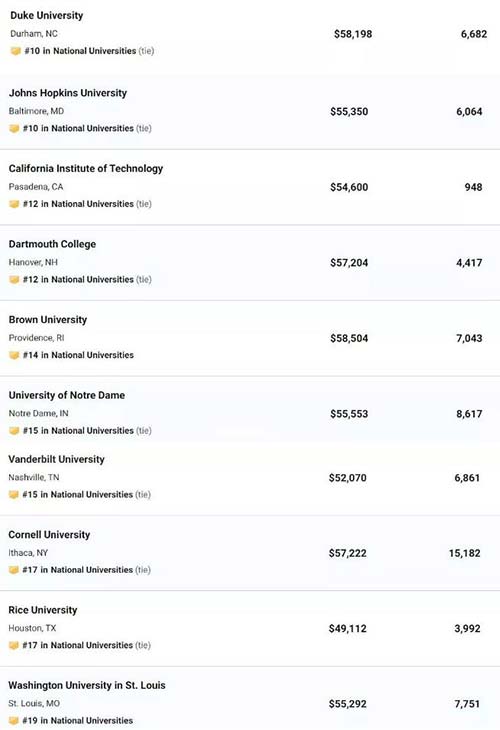Click #19 in National Universities ranking text
This screenshot has height=730, width=500.
click(x=78, y=721)
